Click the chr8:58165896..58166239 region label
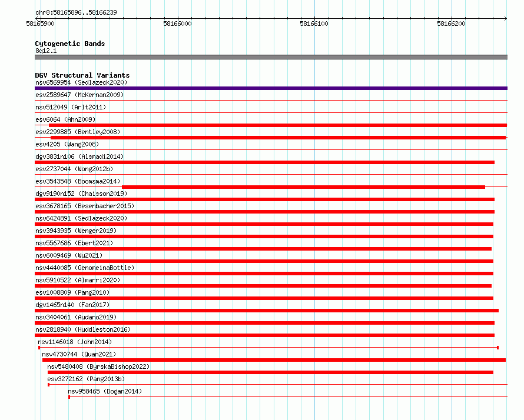Viewport: 524px width, 420px height. 76,12
